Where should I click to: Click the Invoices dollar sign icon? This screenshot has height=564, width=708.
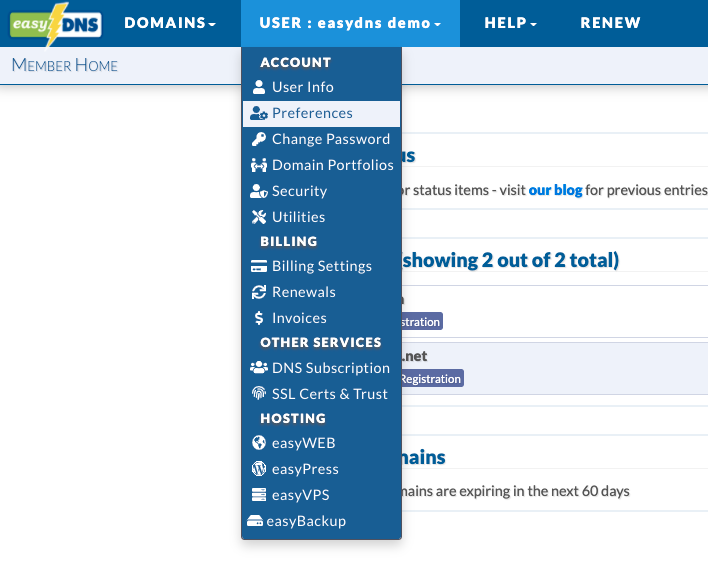point(259,318)
